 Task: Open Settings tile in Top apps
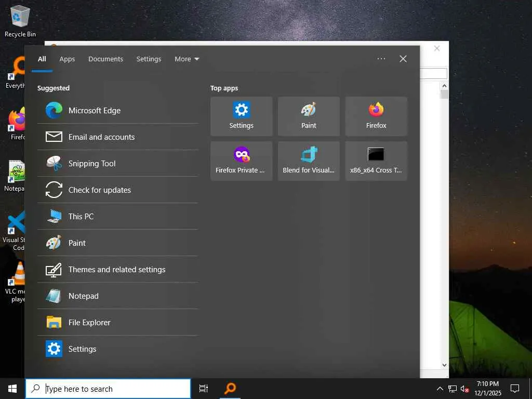(241, 116)
